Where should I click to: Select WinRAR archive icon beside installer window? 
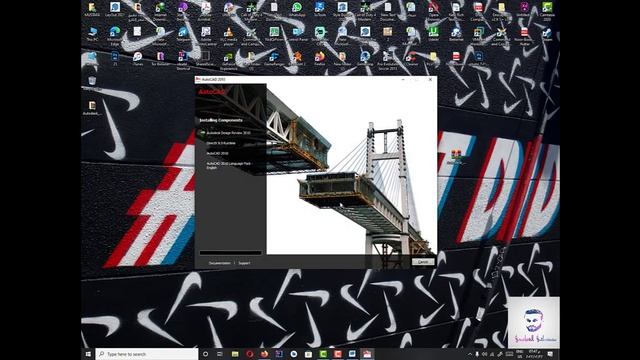(x=456, y=157)
